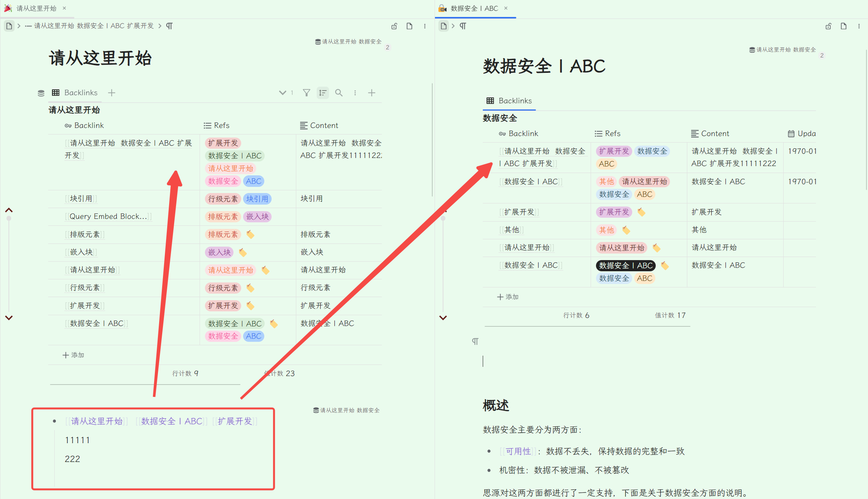Open more options in right pane top-right
868x499 pixels.
point(859,26)
